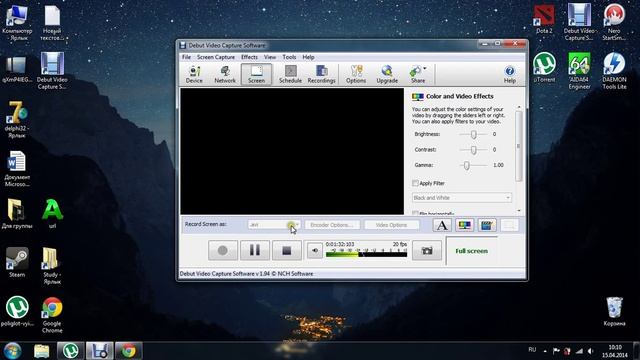The image size is (640, 360).
Task: Open the Schedule recordings tool
Action: pos(290,74)
